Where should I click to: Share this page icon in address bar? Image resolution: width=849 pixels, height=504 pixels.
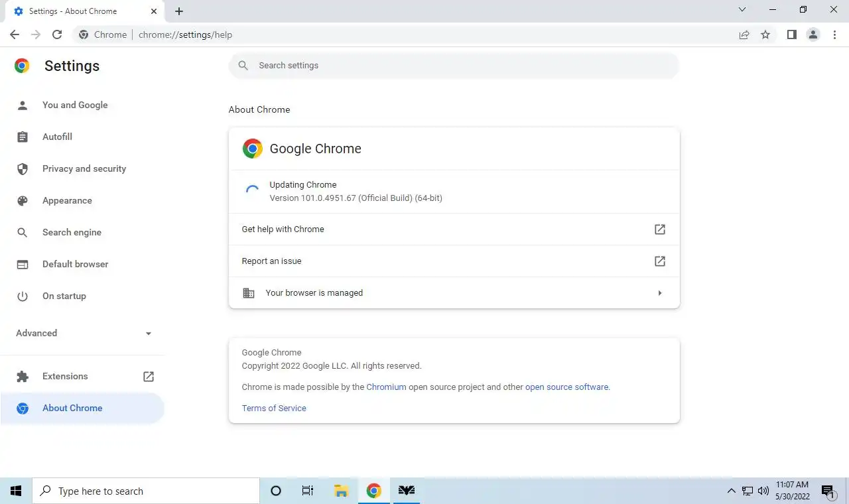[744, 34]
